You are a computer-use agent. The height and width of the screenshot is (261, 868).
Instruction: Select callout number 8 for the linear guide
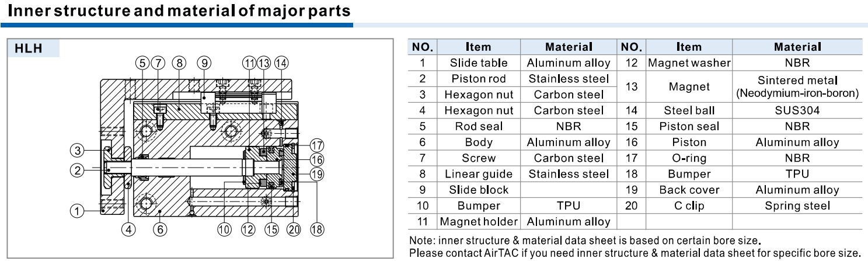pyautogui.click(x=179, y=63)
